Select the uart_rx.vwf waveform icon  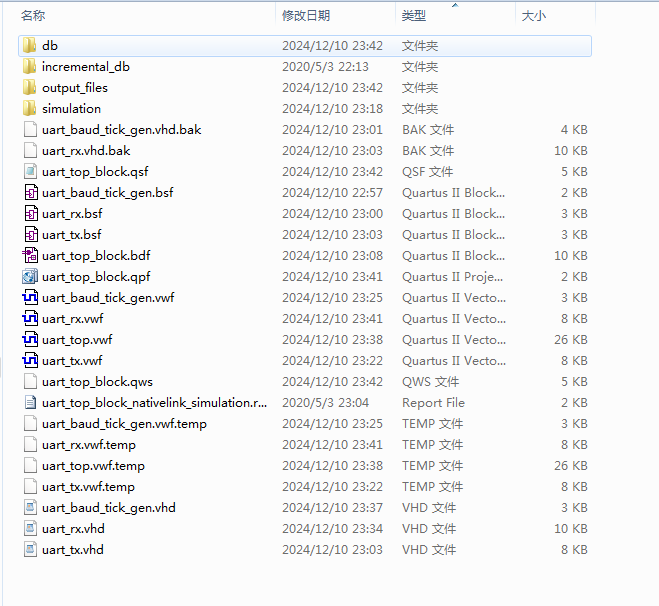pyautogui.click(x=30, y=319)
